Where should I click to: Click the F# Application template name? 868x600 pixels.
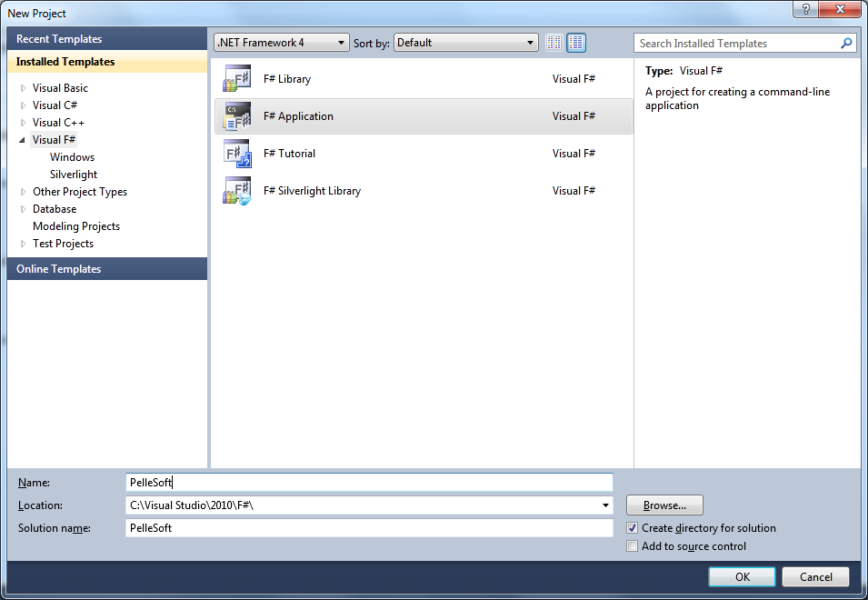click(298, 116)
